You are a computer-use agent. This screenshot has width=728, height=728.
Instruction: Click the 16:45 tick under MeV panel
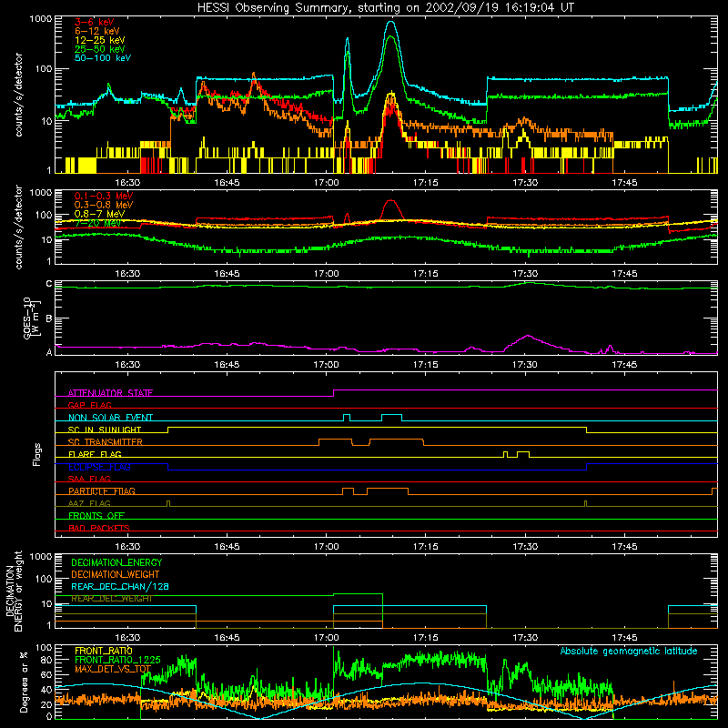tap(227, 274)
